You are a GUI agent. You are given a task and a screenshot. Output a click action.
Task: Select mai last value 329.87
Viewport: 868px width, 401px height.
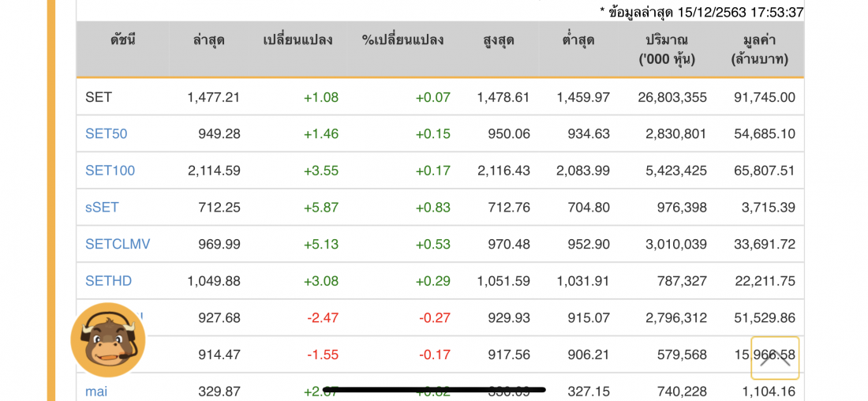[220, 392]
